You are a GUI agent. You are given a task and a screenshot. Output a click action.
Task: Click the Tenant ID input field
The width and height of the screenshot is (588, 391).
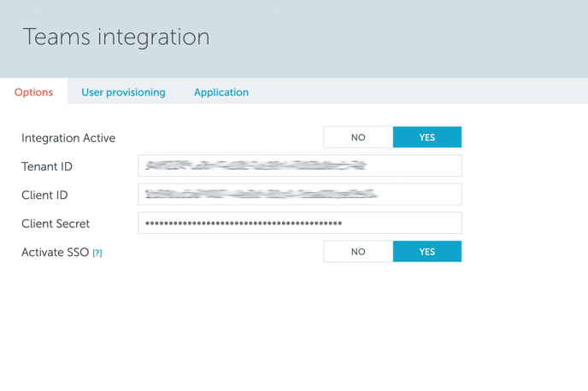(300, 166)
